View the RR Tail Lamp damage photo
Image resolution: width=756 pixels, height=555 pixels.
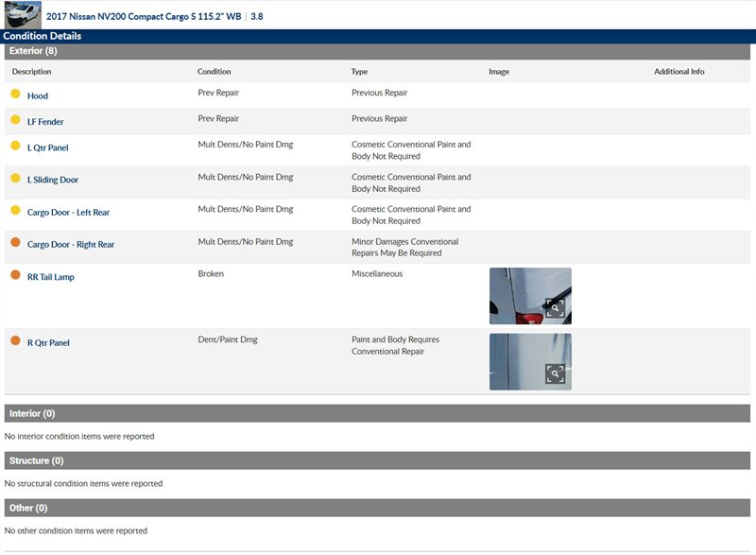(x=520, y=295)
